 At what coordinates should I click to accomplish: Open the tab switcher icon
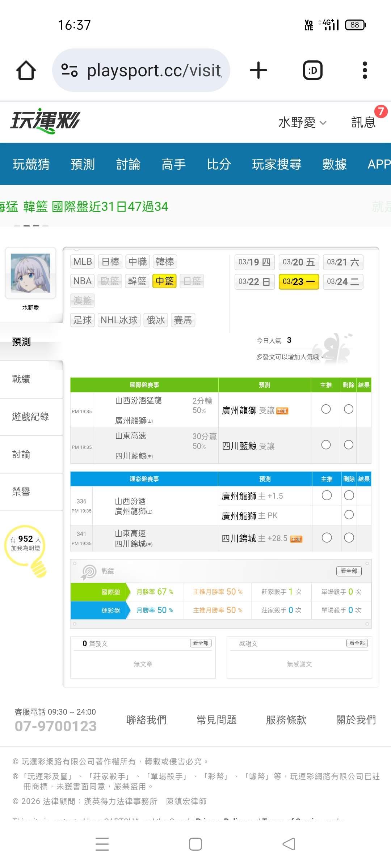click(x=312, y=70)
